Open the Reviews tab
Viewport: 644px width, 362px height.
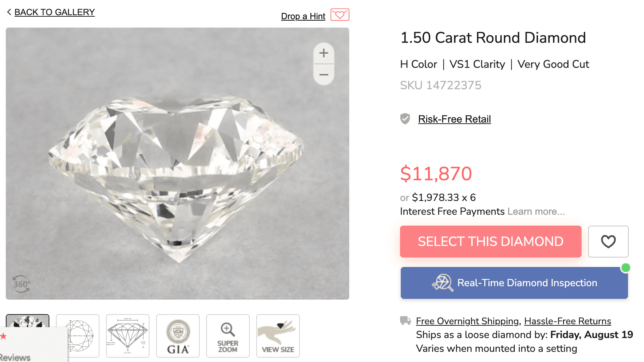click(x=16, y=357)
